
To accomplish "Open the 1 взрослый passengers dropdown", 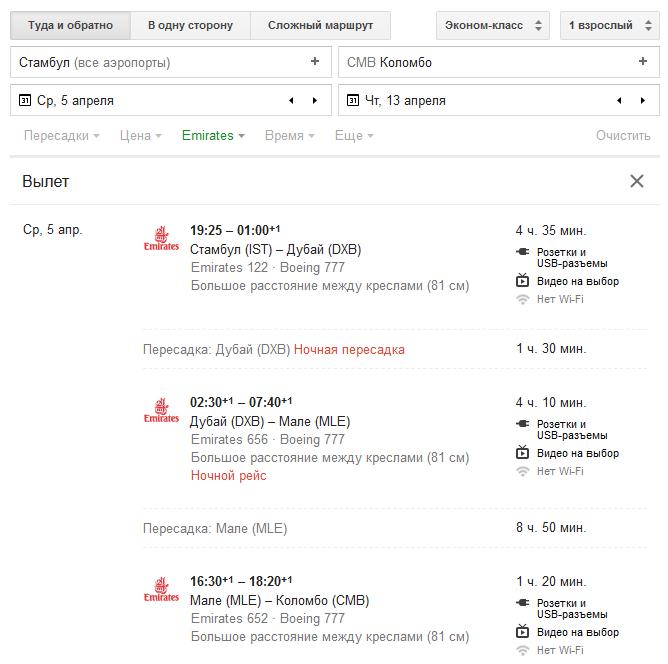I will 609,25.
